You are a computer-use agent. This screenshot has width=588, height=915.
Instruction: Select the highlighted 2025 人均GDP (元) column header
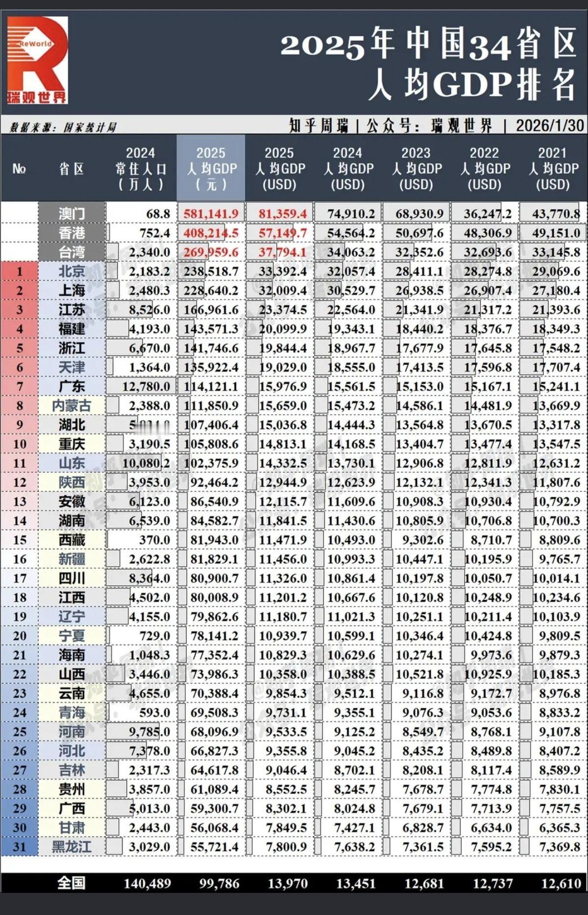pyautogui.click(x=211, y=168)
